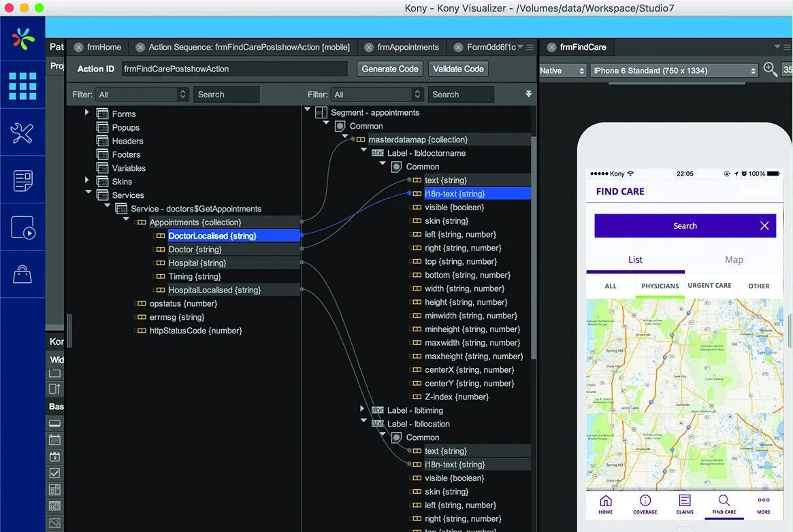Click the map in phone preview
Viewport: 793px width, 532px height.
685,395
